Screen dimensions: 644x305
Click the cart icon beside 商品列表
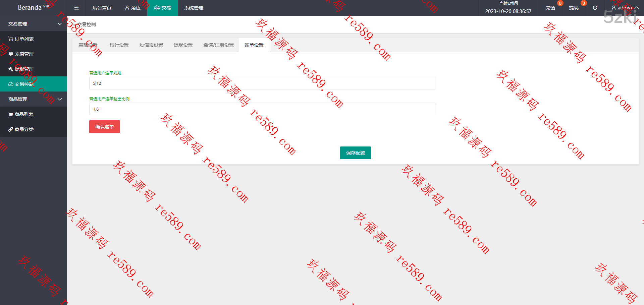coord(11,114)
